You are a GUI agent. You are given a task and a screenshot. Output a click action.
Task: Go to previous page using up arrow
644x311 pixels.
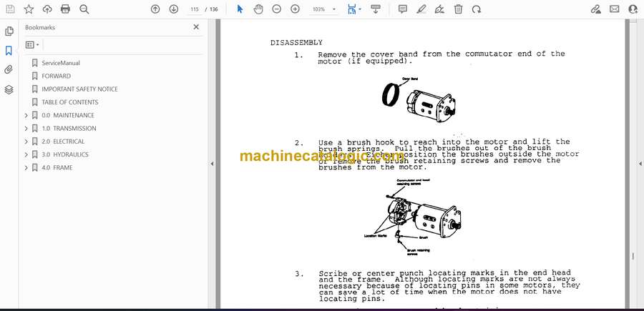click(x=155, y=9)
